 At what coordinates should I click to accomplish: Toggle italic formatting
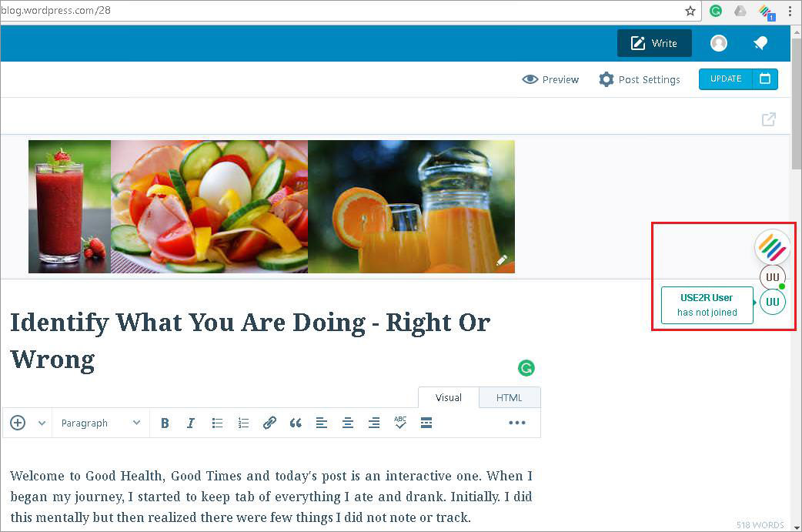[x=191, y=423]
